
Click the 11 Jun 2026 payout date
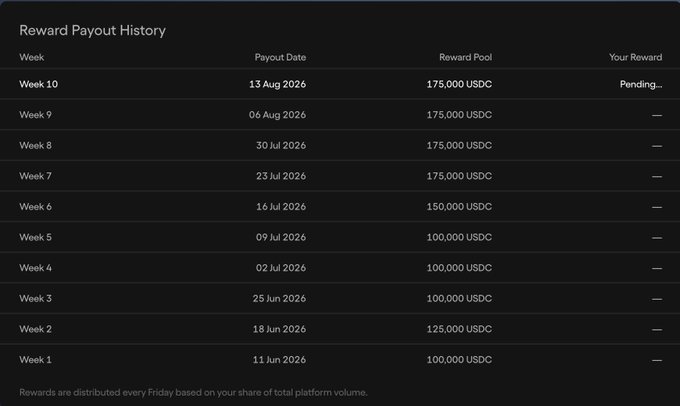pyautogui.click(x=279, y=360)
